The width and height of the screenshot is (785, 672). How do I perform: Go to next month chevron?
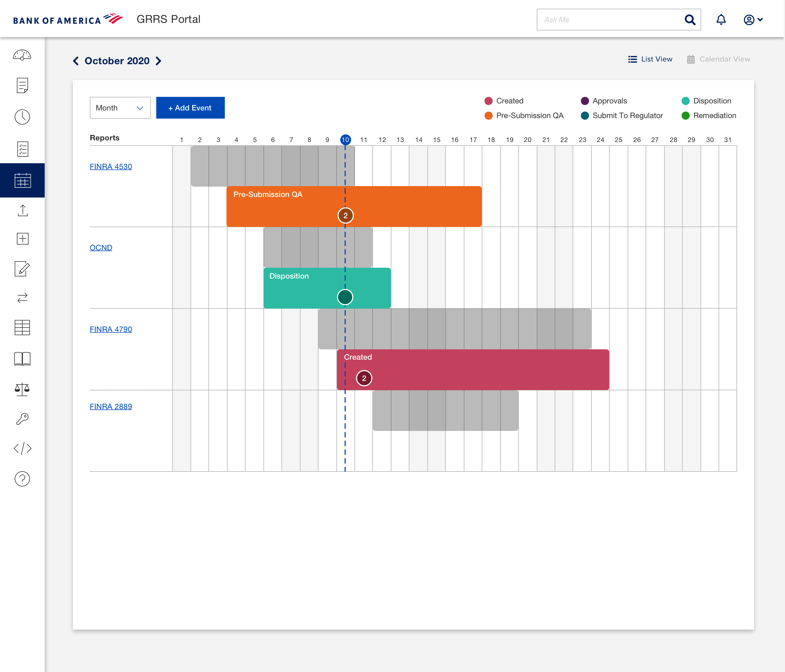(x=159, y=61)
